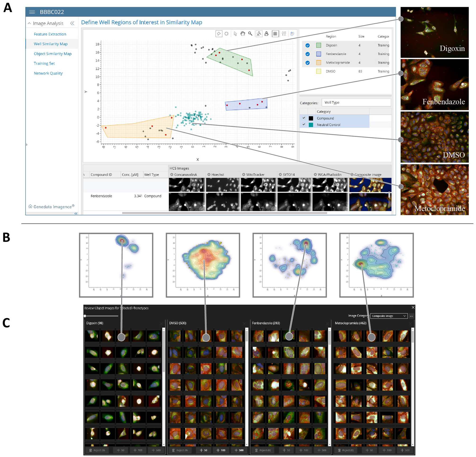Screen dimensions: 476x457
Task: Choose the hand pan tool
Action: click(243, 34)
